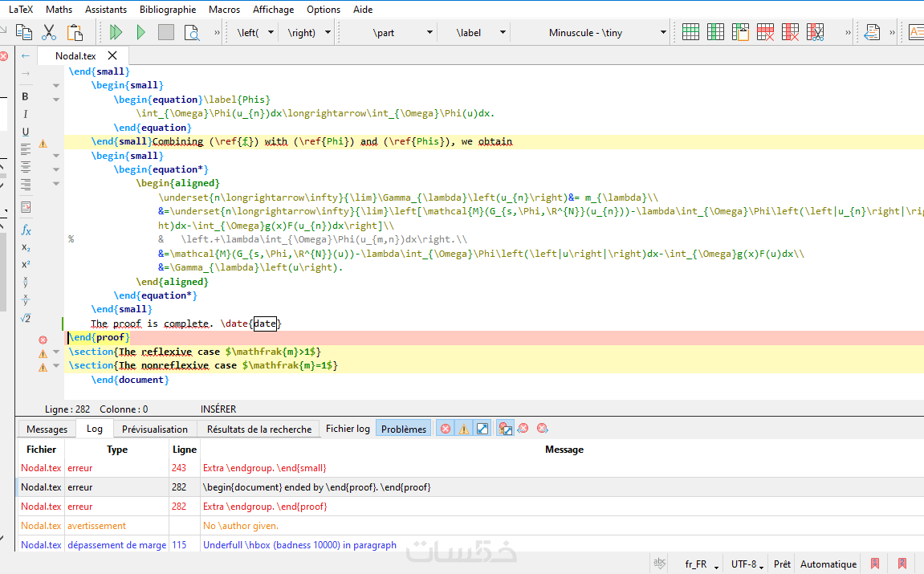Click the Fichier log button
924x574 pixels.
point(348,429)
